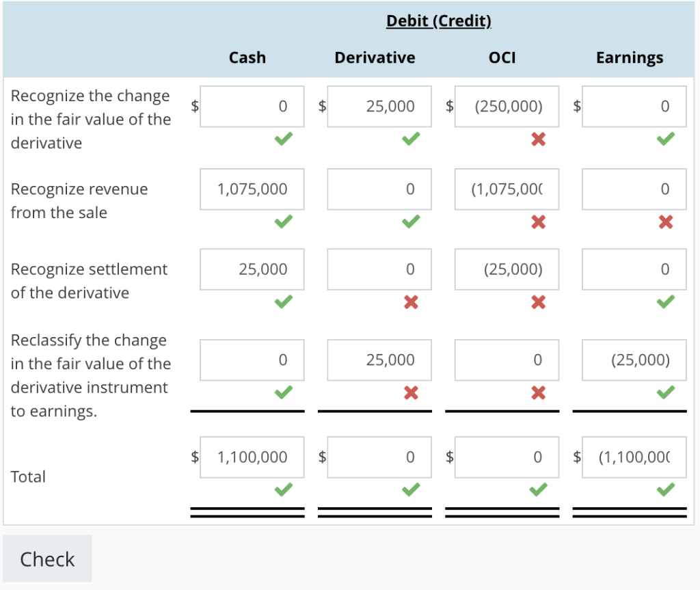Click the red X under Earnings revenue row
Viewport: 700px width, 590px height.
pyautogui.click(x=665, y=222)
